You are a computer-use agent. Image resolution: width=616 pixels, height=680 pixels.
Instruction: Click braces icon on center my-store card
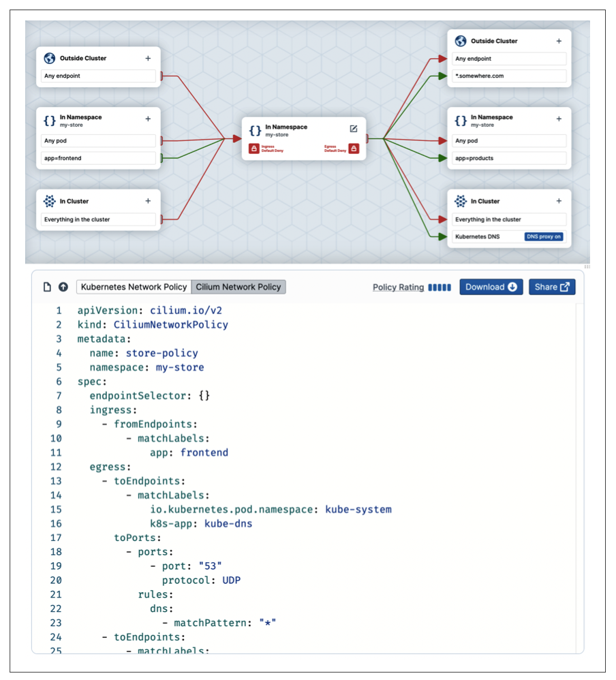tap(255, 131)
